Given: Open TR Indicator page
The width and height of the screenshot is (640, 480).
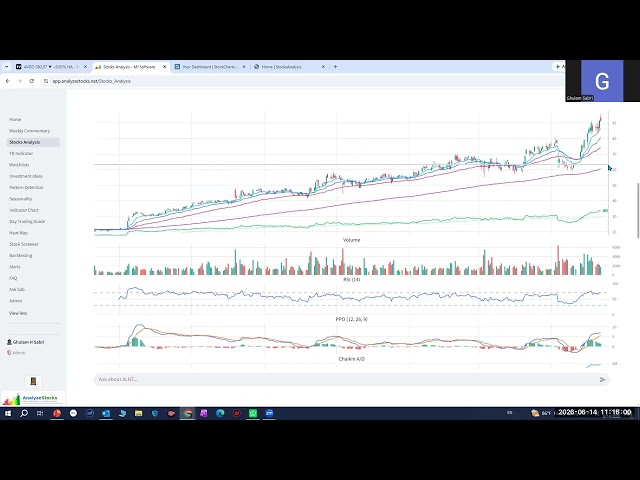Looking at the screenshot, I should [21, 153].
